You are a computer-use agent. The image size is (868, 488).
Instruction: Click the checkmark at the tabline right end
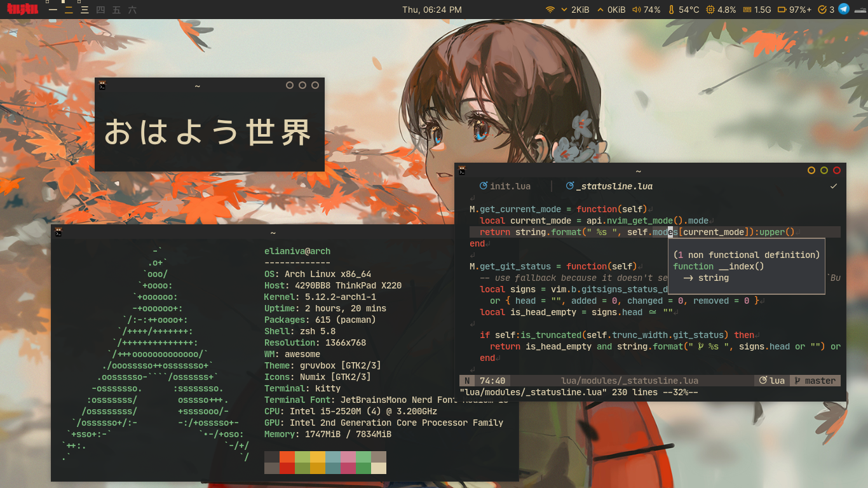(x=834, y=186)
